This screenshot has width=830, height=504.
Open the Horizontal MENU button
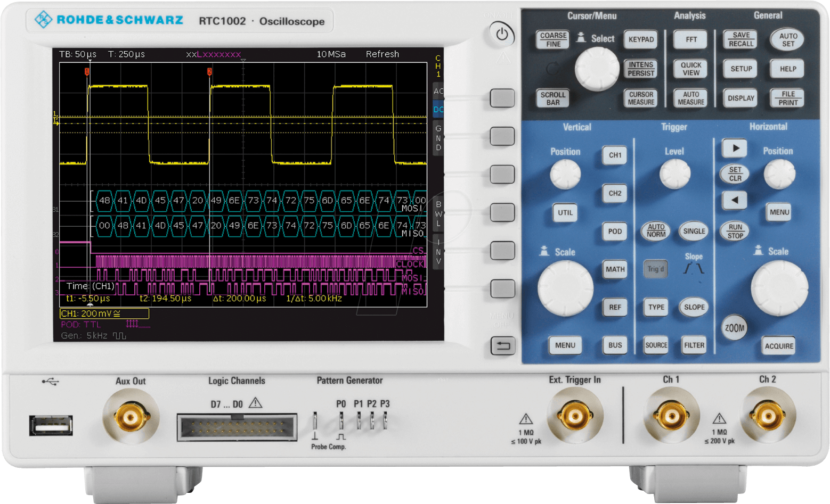[779, 212]
